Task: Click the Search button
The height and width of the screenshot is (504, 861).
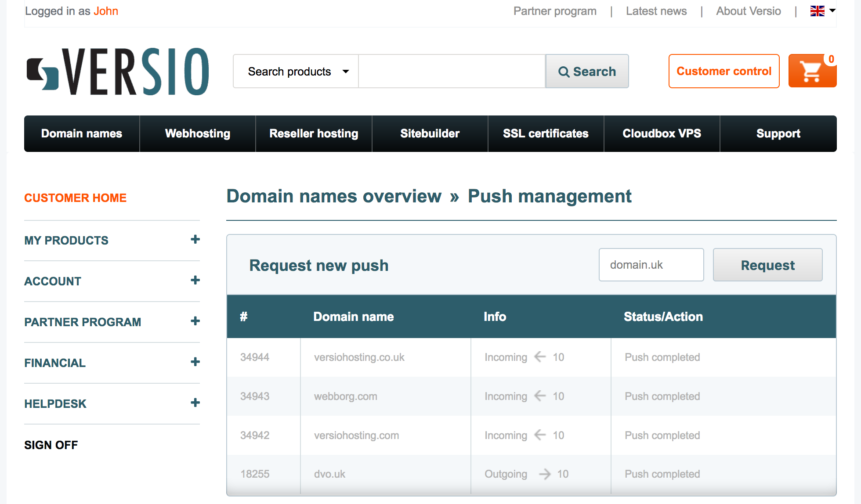Action: pos(587,72)
